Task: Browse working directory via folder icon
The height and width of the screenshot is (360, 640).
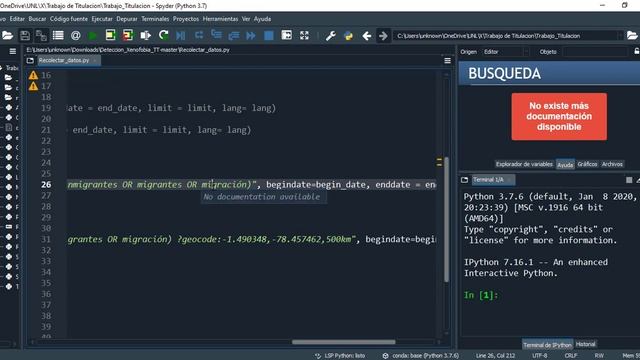Action: pos(632,36)
